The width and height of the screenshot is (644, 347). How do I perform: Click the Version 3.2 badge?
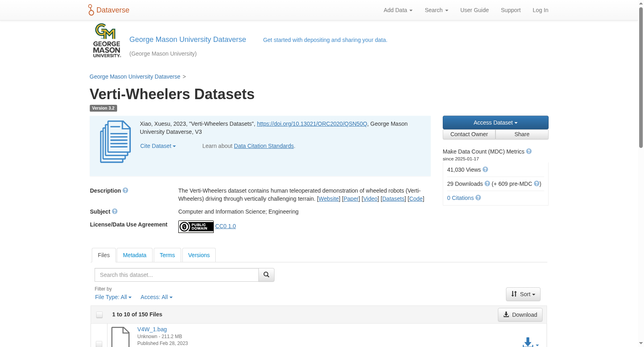click(x=103, y=108)
